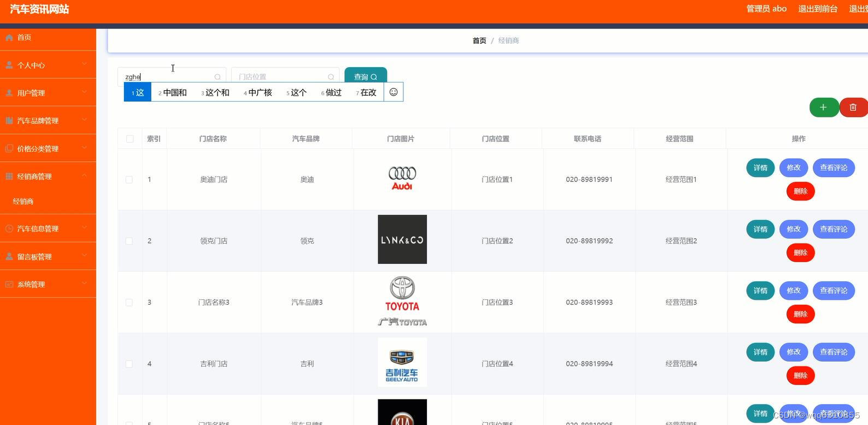
Task: Click search icon in 门店位置 field
Action: point(331,77)
